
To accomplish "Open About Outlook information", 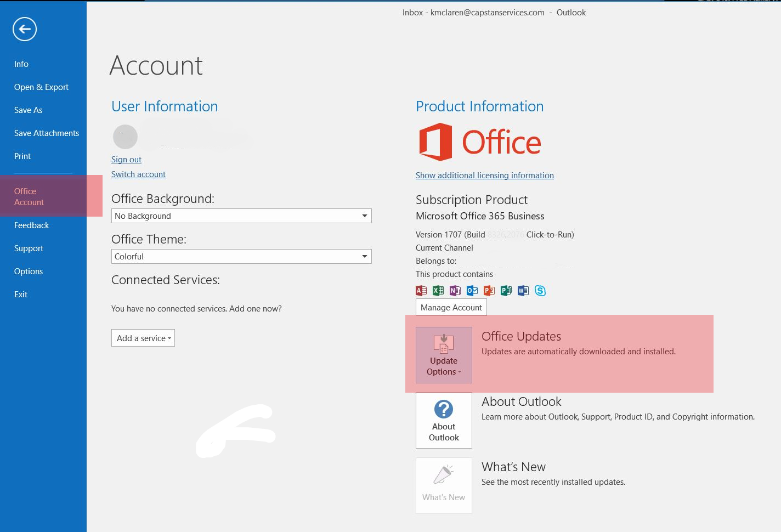I will [x=444, y=420].
